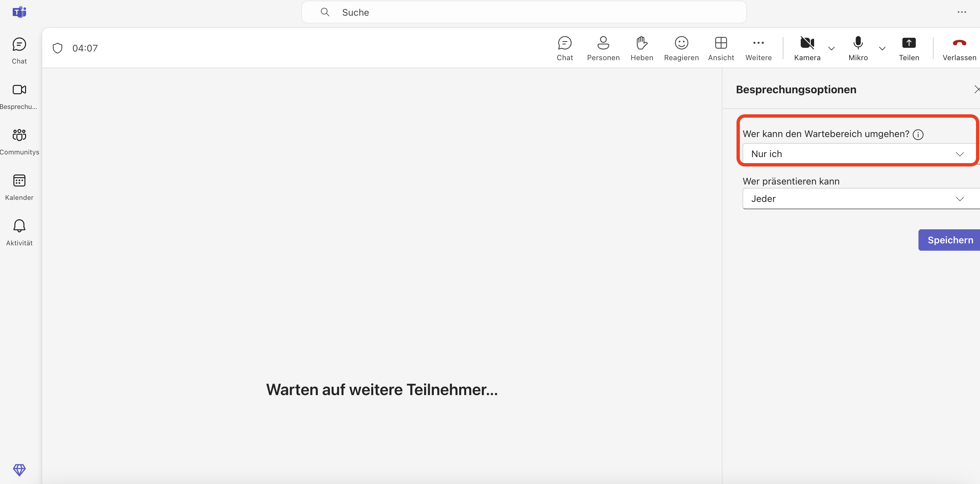Click the shield icon beside the meeting timer
The image size is (980, 484).
(58, 48)
